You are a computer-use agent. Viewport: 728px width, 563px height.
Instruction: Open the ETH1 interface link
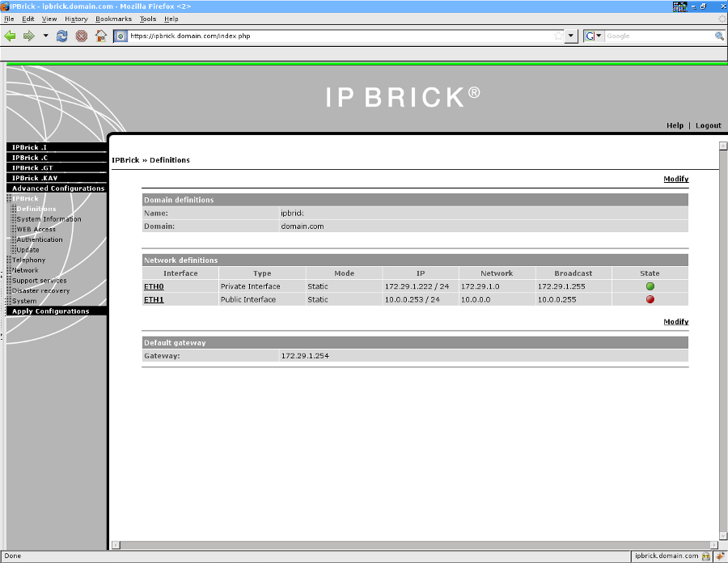pos(154,299)
